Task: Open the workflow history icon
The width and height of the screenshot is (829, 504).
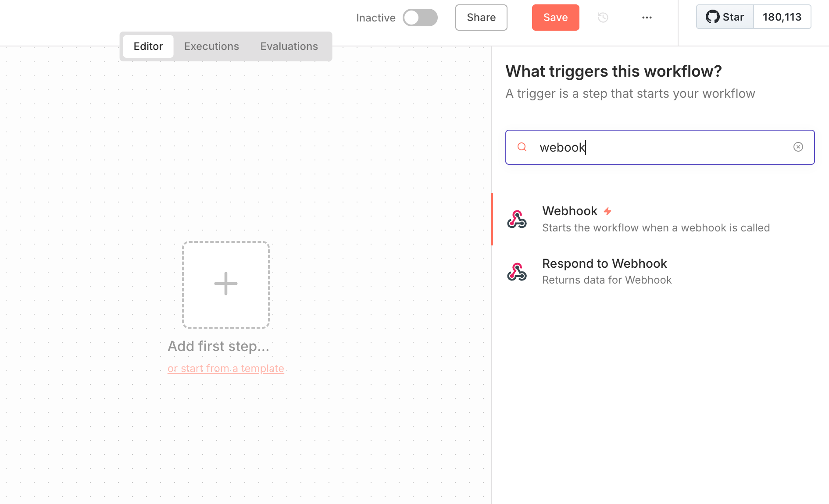Action: pos(603,18)
